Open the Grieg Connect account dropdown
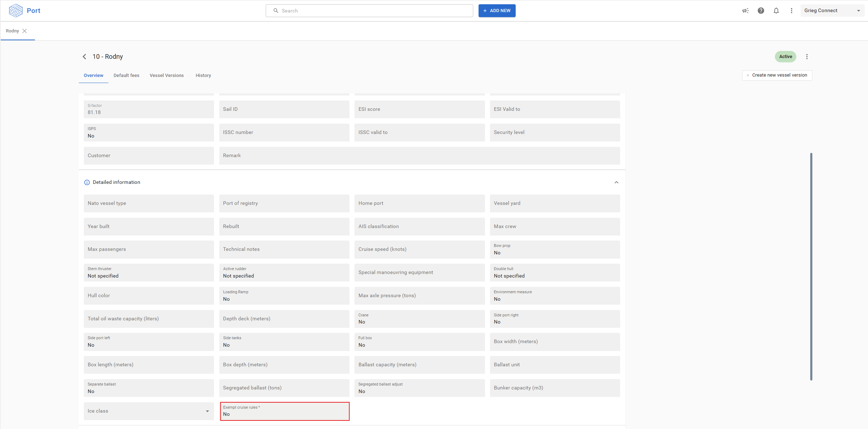868x429 pixels. coord(832,11)
